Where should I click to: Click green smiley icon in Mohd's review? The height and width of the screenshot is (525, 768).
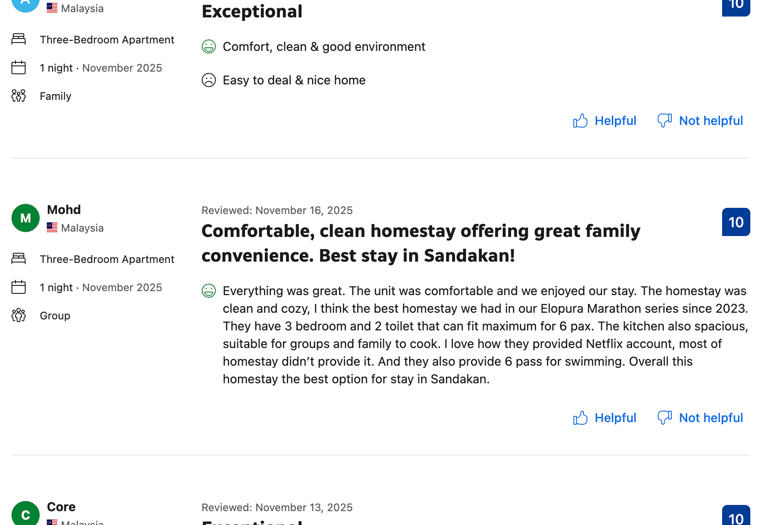pos(209,291)
